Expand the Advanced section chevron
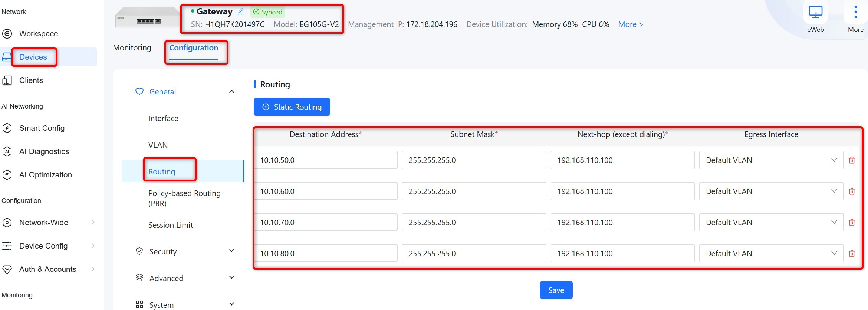Viewport: 868px width, 310px height. point(232,277)
